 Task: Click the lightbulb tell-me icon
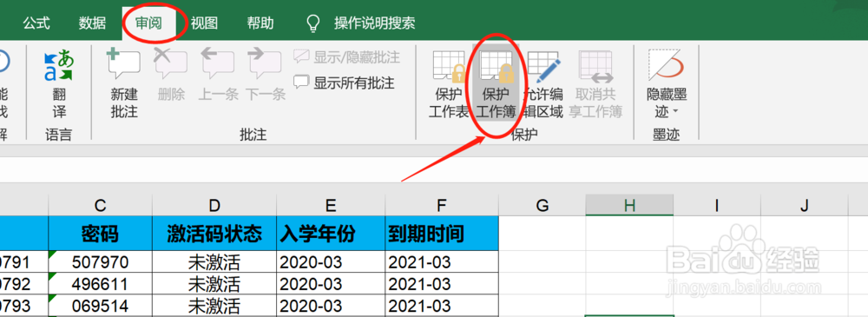(x=313, y=23)
